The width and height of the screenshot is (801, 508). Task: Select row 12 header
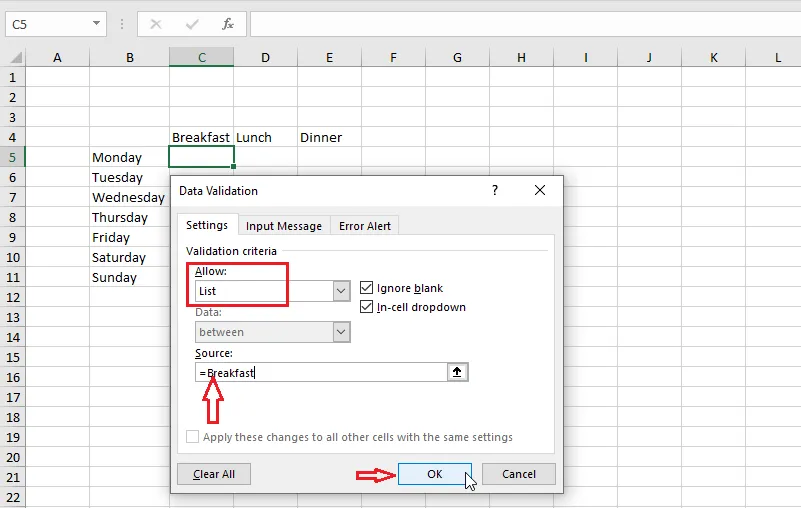(x=13, y=297)
